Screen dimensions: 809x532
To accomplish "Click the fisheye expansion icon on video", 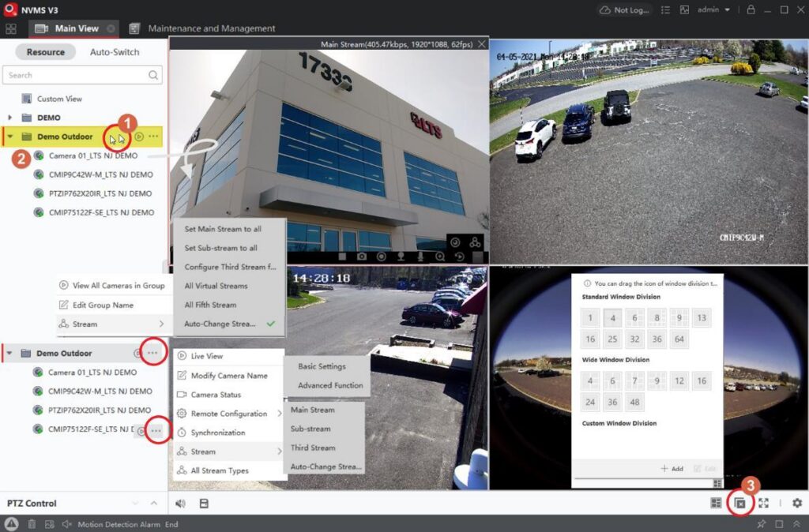I will click(x=455, y=242).
